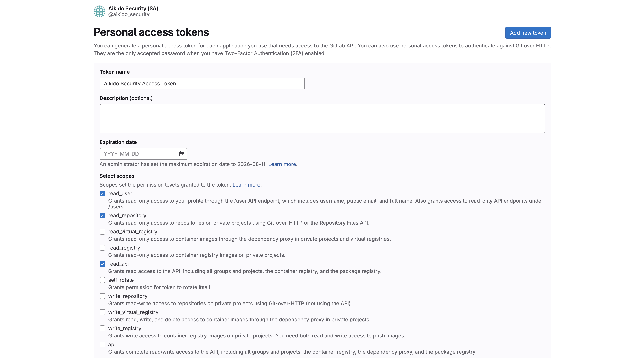Check the write_virtual_registry scope

click(102, 312)
